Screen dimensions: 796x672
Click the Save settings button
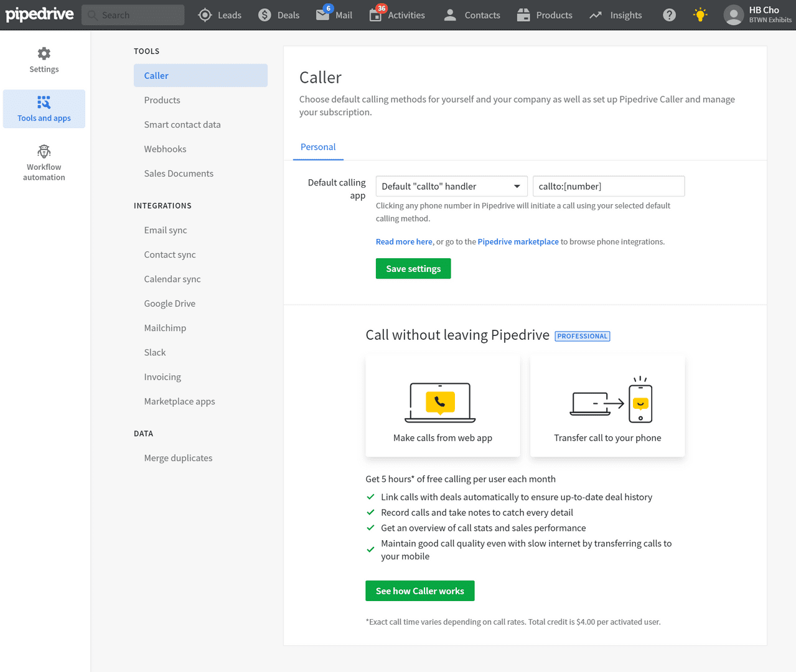[x=413, y=269]
